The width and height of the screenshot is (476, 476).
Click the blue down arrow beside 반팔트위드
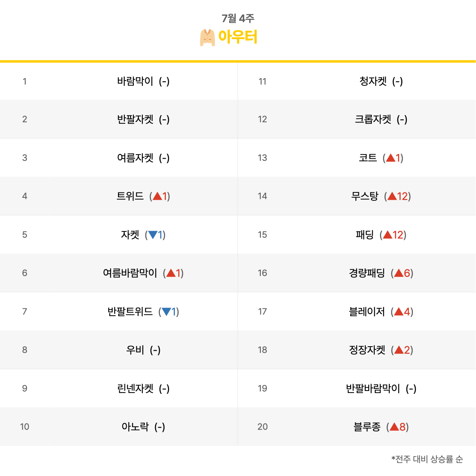point(166,312)
